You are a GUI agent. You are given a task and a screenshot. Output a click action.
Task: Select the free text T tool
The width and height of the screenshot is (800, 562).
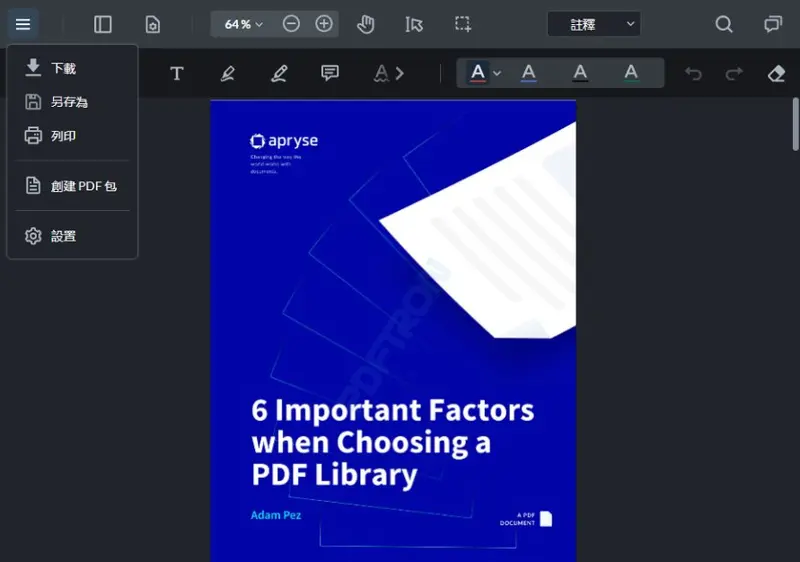tap(177, 73)
